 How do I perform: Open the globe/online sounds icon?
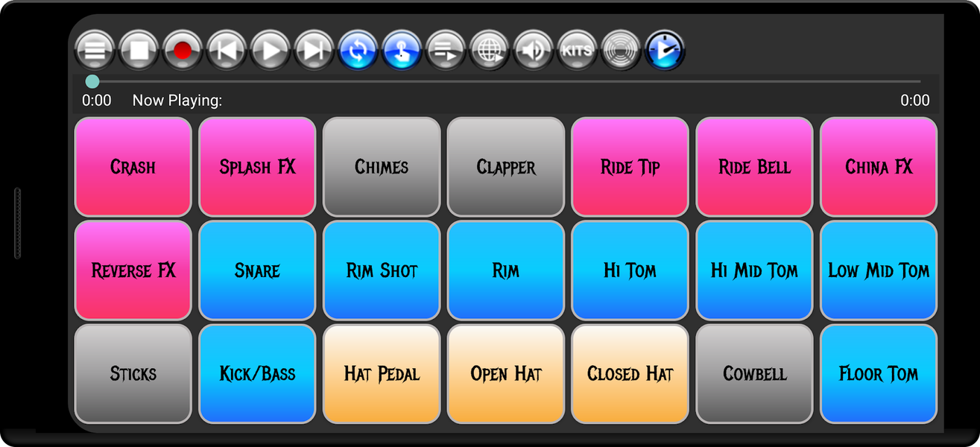point(489,51)
